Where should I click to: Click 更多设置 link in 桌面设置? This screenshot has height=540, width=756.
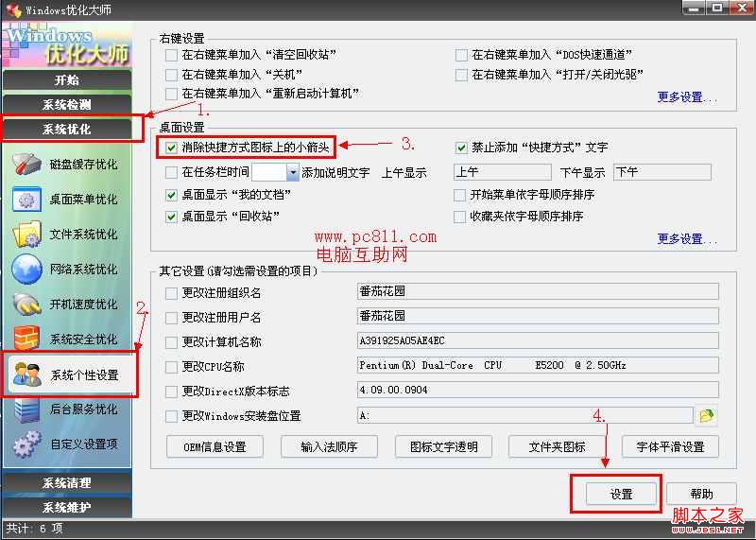point(687,239)
